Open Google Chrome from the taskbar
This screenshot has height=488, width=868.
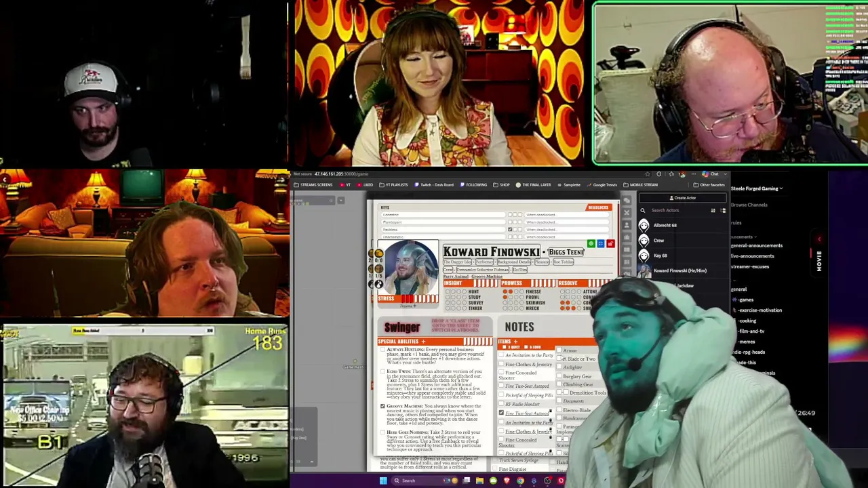(x=520, y=481)
